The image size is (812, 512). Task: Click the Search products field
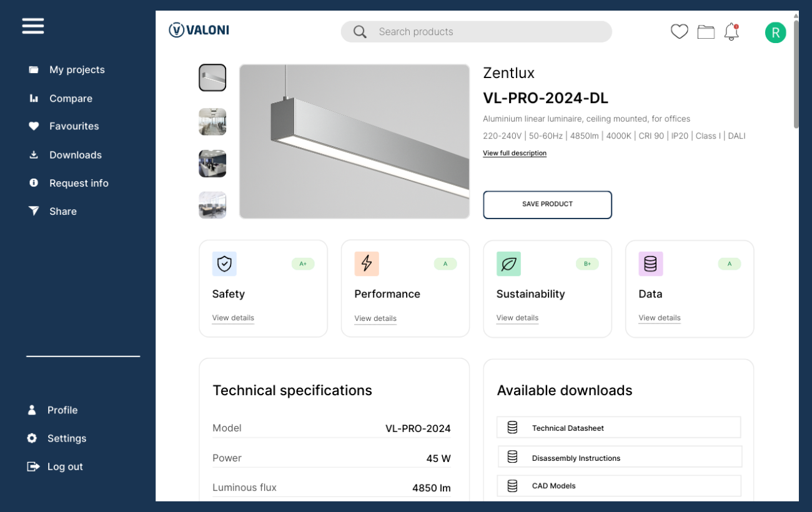[x=476, y=32]
